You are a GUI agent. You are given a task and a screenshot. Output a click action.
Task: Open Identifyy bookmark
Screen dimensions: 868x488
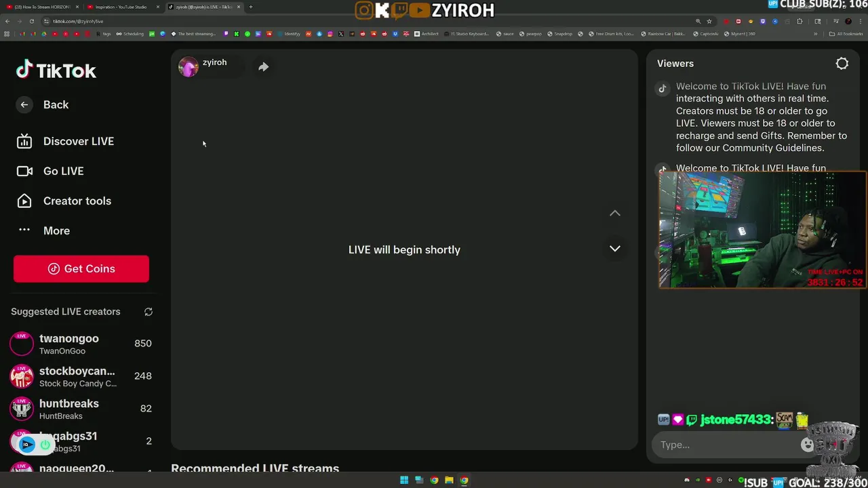(289, 34)
